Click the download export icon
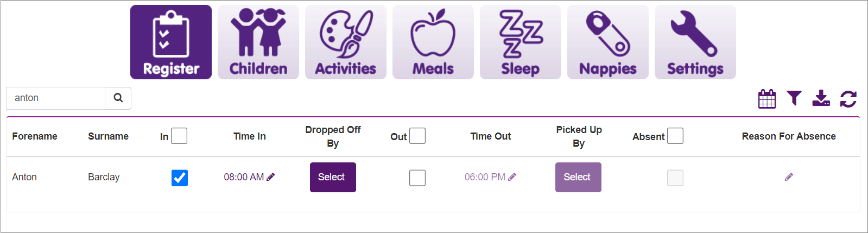The width and height of the screenshot is (868, 233). coord(821,98)
